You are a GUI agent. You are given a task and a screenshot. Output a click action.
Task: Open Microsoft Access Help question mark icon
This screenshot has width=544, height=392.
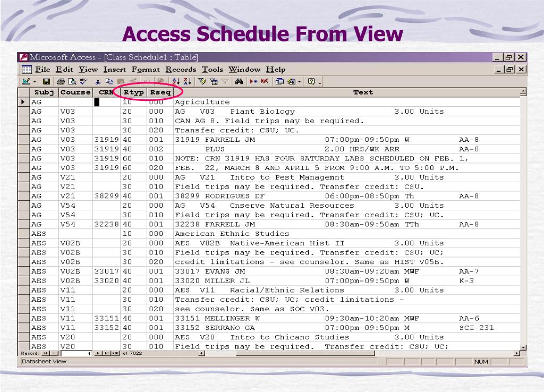click(x=311, y=81)
